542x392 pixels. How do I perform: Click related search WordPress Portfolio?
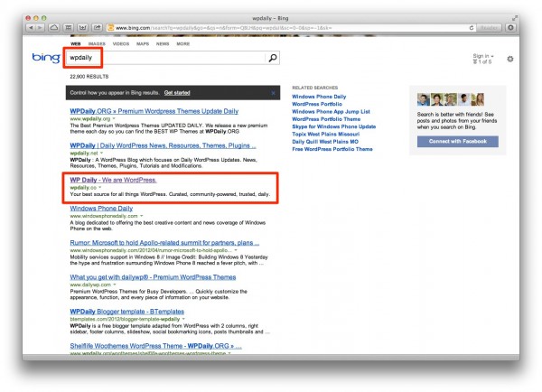click(317, 104)
